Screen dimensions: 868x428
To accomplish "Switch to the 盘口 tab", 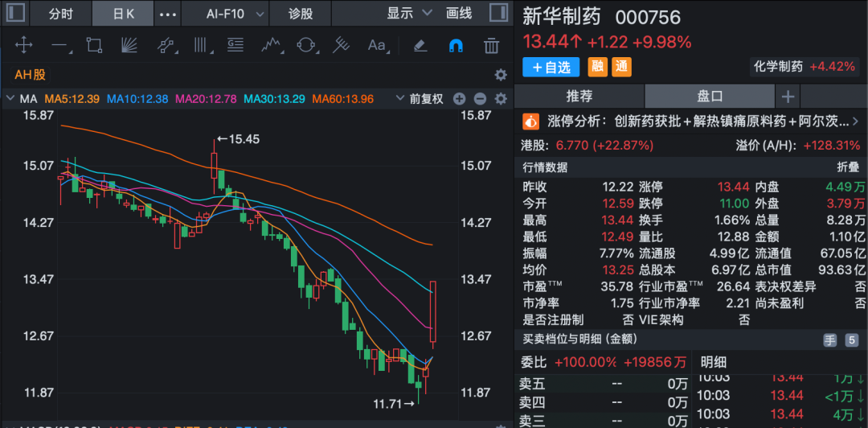I will 710,97.
